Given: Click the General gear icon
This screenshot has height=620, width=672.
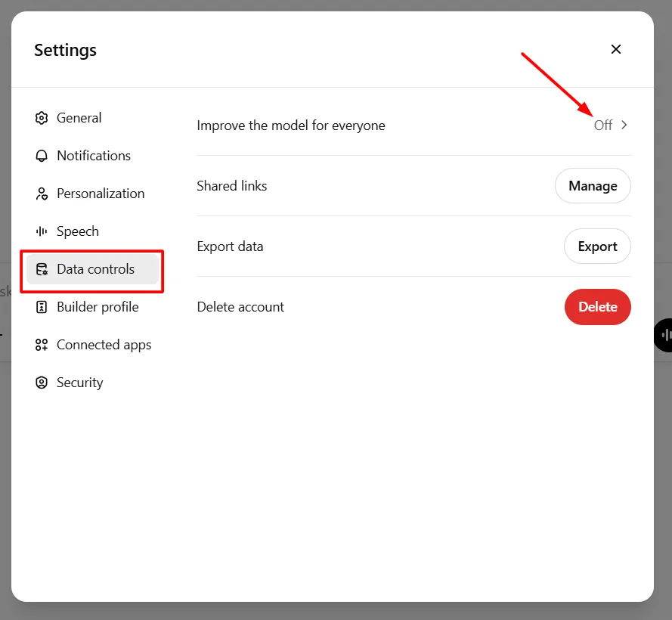Looking at the screenshot, I should coord(42,118).
